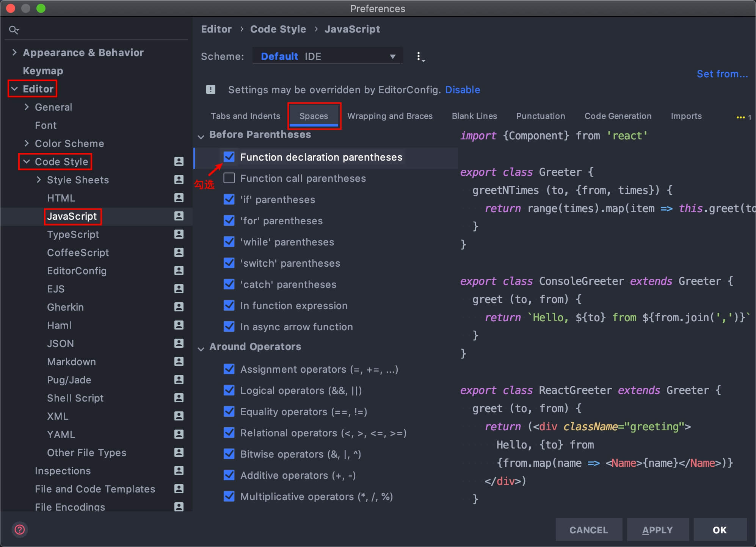Image resolution: width=756 pixels, height=547 pixels.
Task: Open scheme actions three-dots menu
Action: (x=419, y=57)
